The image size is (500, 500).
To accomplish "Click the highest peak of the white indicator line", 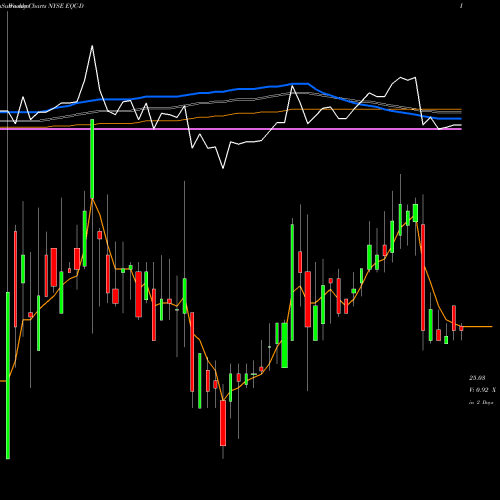I will pos(92,46).
